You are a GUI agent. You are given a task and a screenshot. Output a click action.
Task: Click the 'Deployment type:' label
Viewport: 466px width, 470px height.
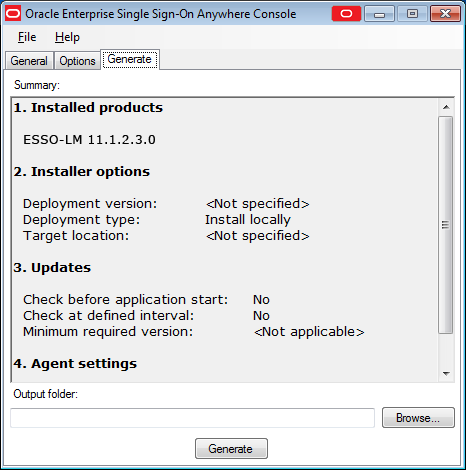(82, 220)
